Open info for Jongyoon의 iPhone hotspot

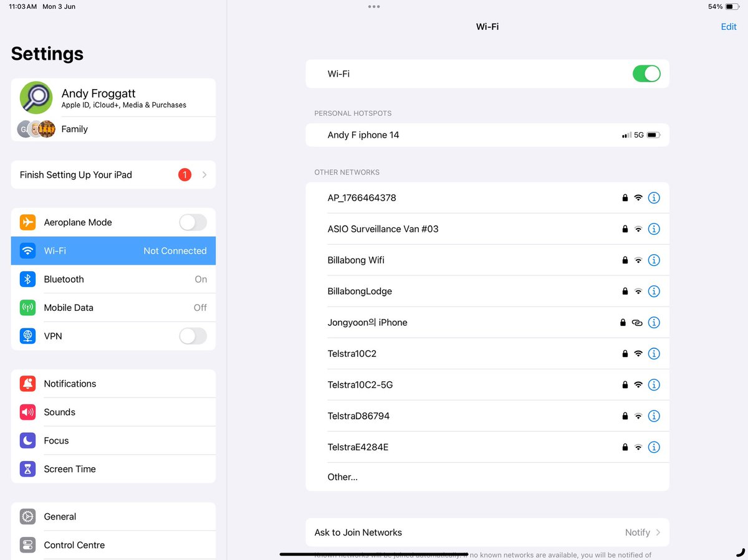pyautogui.click(x=654, y=322)
